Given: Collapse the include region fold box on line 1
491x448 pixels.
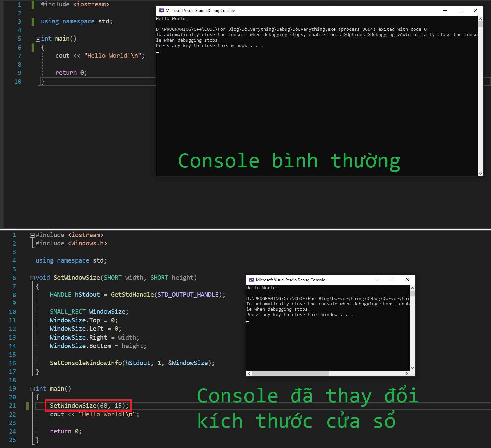Looking at the screenshot, I should [32, 235].
